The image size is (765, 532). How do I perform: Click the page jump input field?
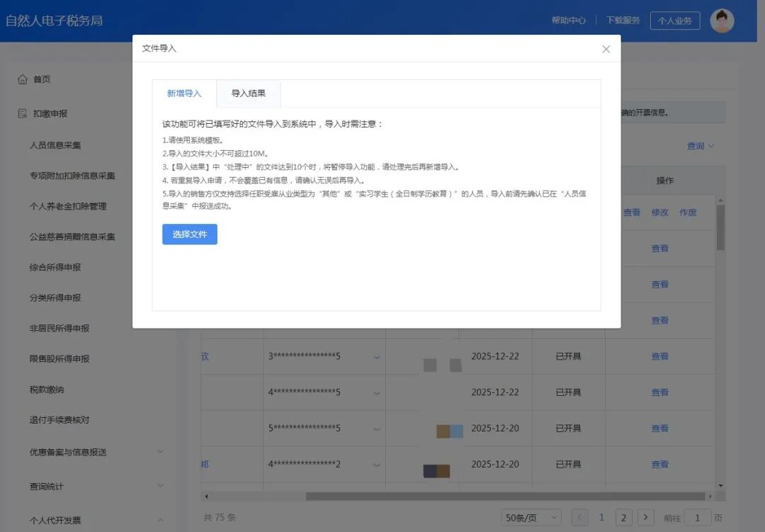[698, 518]
